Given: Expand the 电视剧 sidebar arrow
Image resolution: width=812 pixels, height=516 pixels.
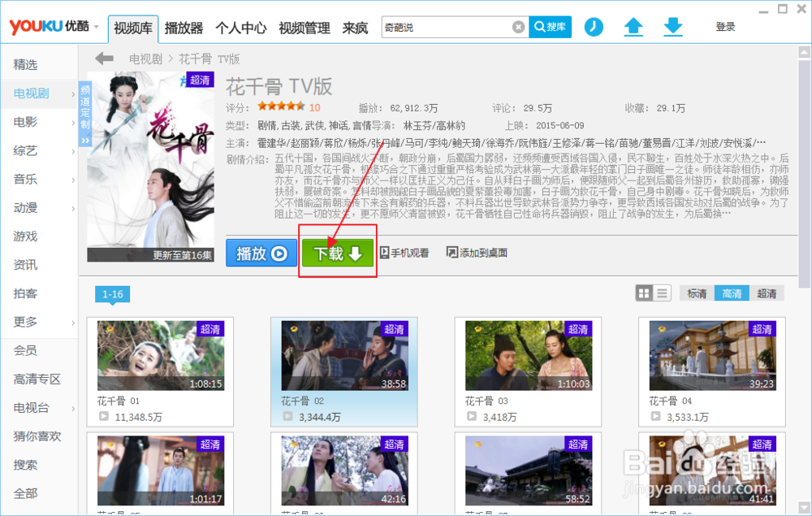Looking at the screenshot, I should click(x=73, y=93).
